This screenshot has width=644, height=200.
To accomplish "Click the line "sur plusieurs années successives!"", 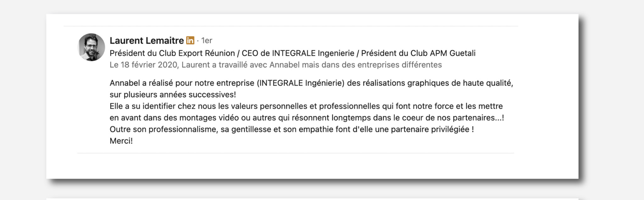I will [173, 94].
